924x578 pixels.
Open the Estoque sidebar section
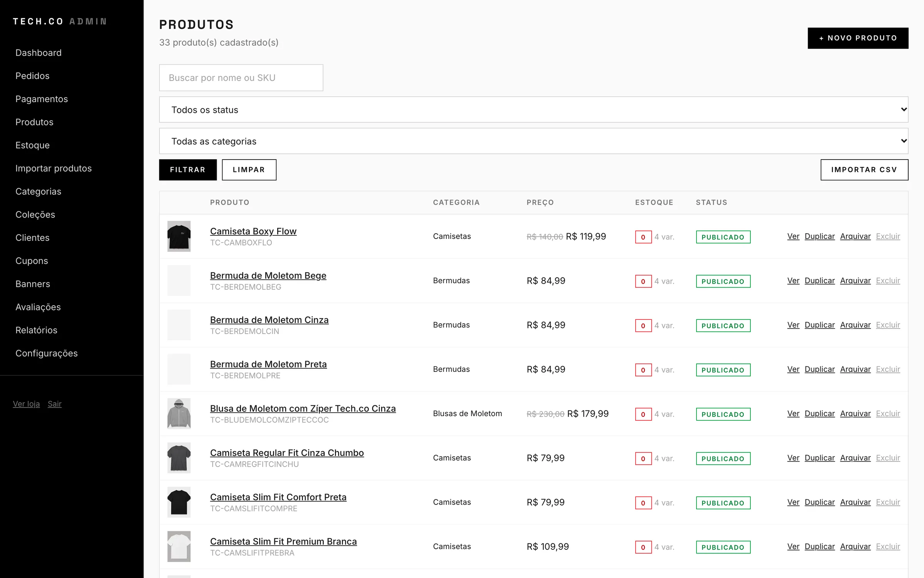point(32,145)
